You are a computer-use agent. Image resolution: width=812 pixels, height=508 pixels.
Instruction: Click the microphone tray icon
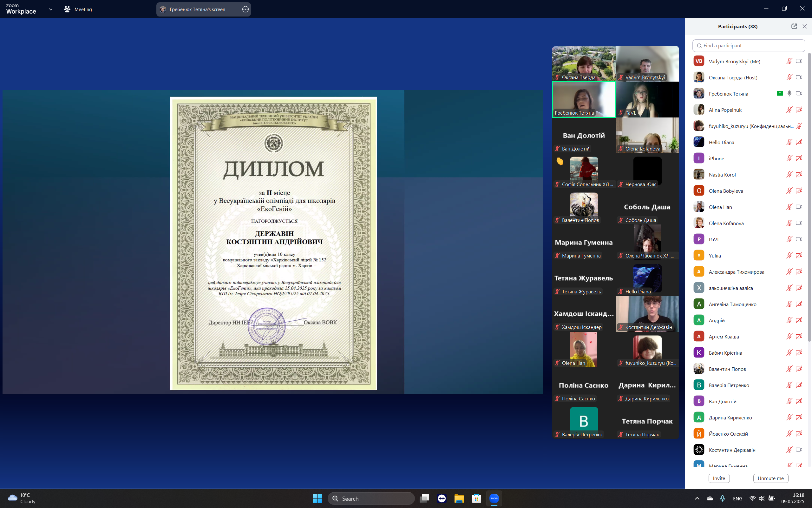tap(723, 498)
